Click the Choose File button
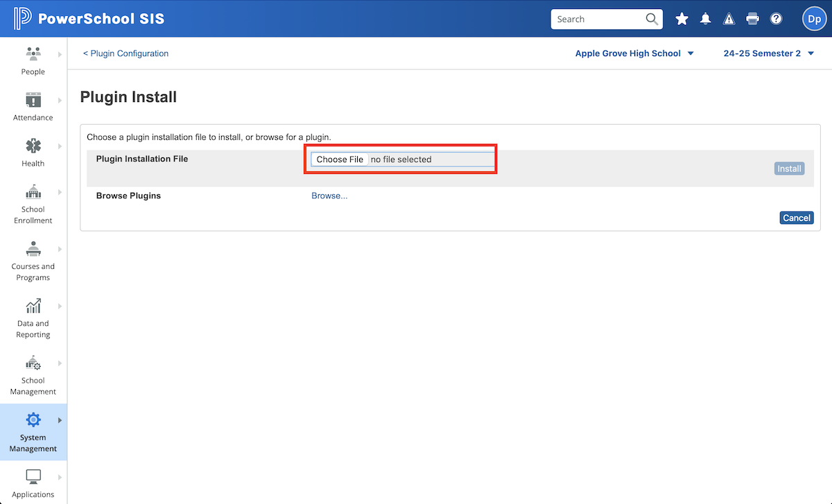Viewport: 832px width, 504px height. tap(340, 159)
